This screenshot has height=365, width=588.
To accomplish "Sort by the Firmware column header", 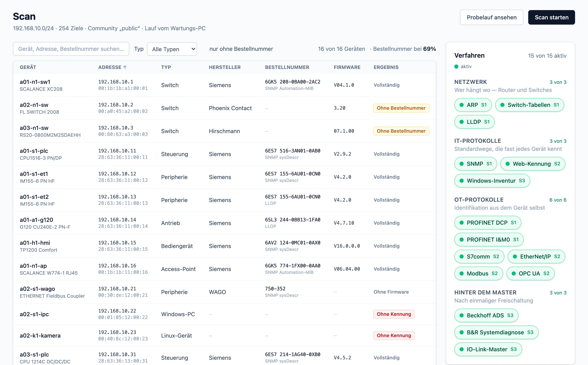I will (347, 67).
